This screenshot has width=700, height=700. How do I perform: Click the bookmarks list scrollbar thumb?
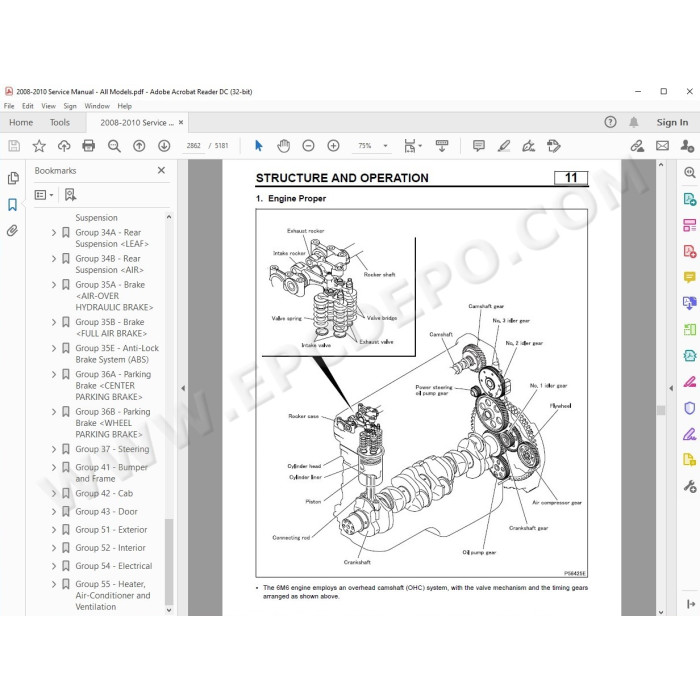(x=169, y=561)
